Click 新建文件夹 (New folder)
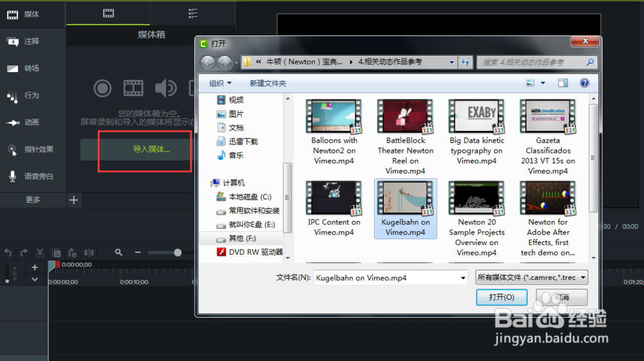The image size is (644, 361). point(268,83)
